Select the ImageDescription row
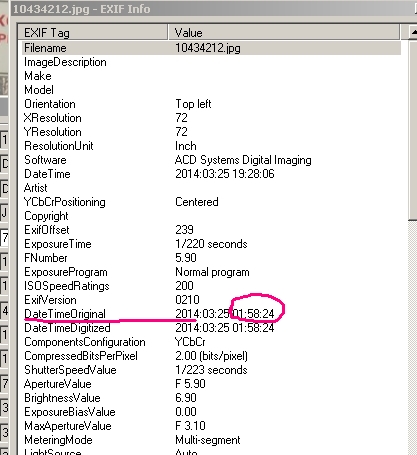The width and height of the screenshot is (417, 455). click(x=212, y=62)
